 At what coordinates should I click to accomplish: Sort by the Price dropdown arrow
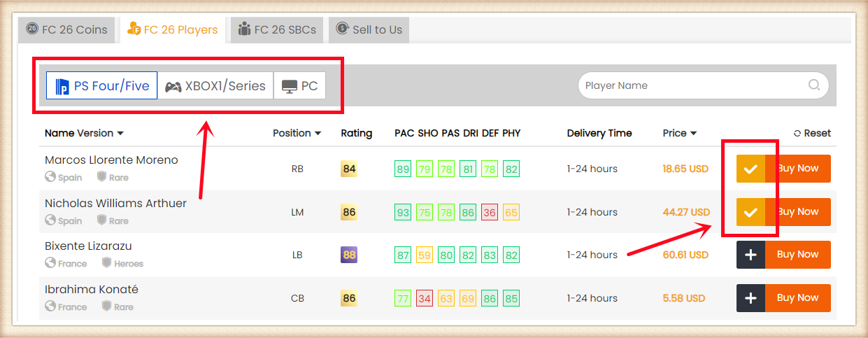[693, 134]
